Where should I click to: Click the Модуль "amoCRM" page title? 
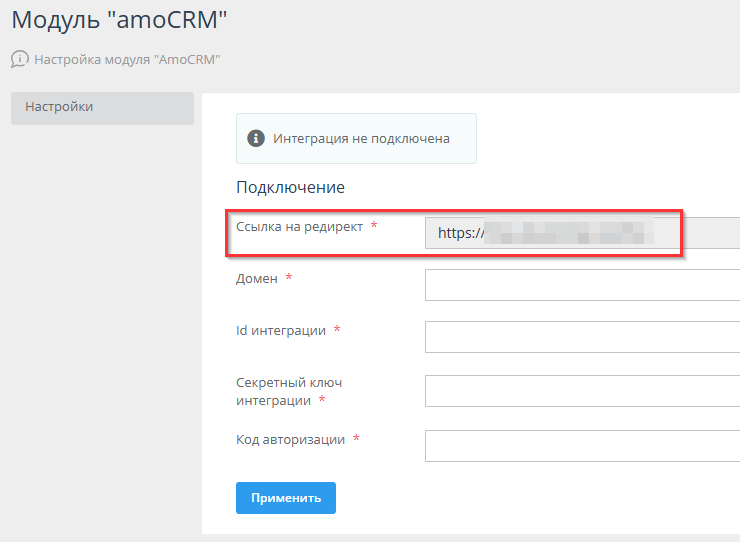pyautogui.click(x=119, y=20)
